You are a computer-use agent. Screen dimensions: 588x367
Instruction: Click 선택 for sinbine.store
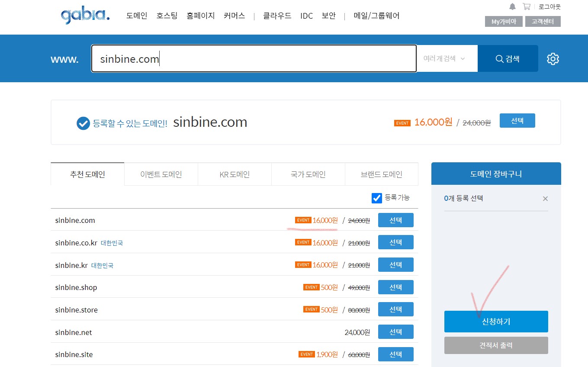(396, 309)
